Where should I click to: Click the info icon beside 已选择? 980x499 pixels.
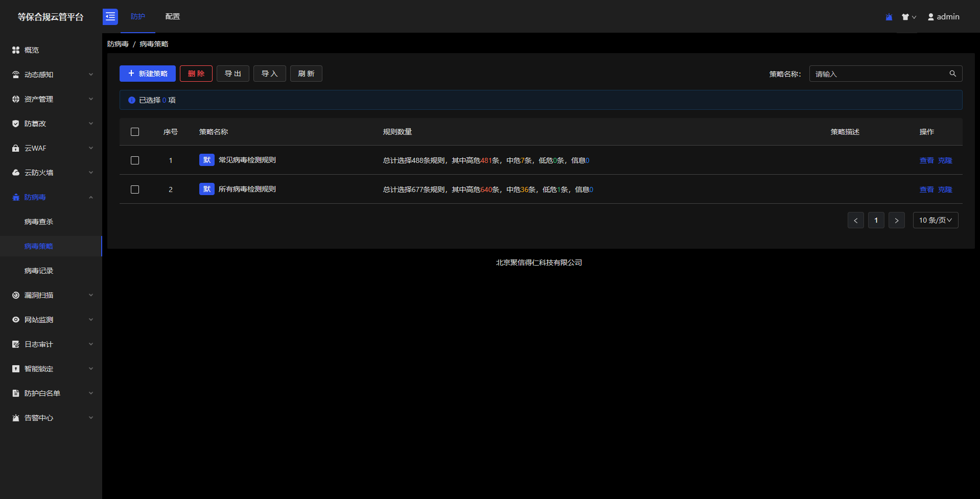132,100
